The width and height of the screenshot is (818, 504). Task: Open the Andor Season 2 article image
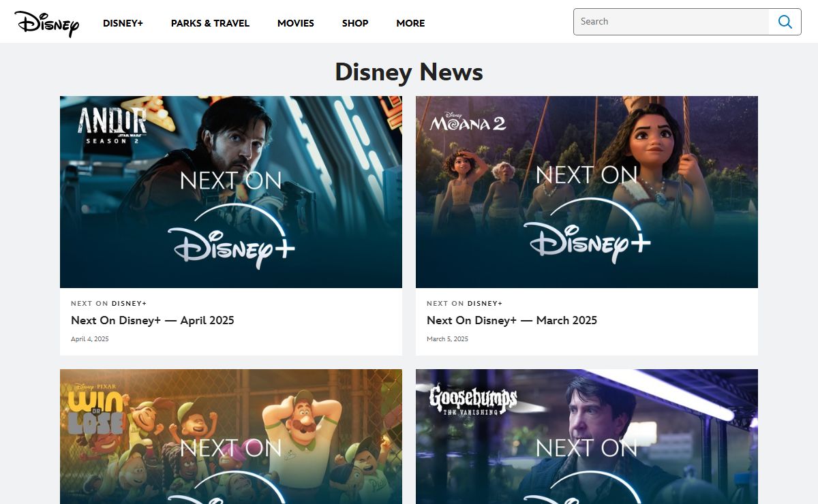[x=231, y=192]
